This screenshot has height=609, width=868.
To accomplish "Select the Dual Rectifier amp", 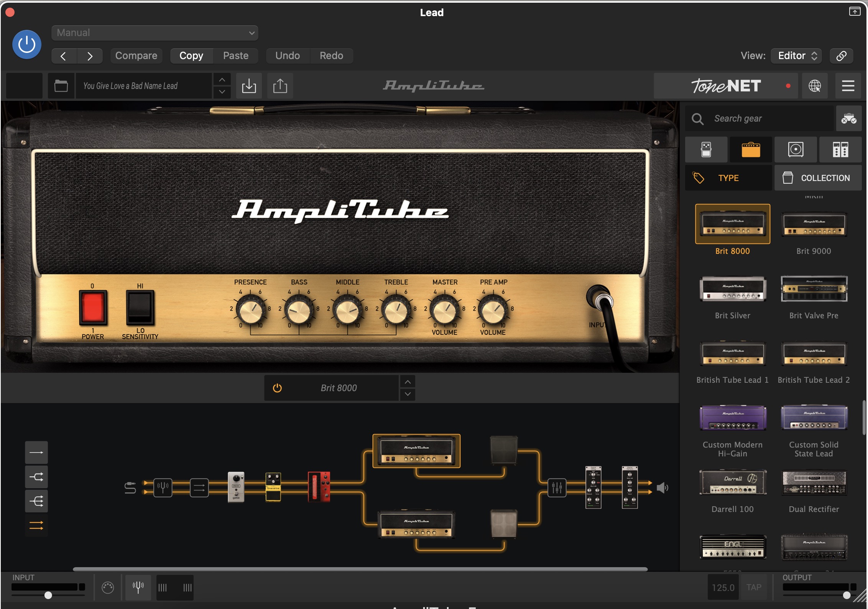I will pyautogui.click(x=814, y=482).
